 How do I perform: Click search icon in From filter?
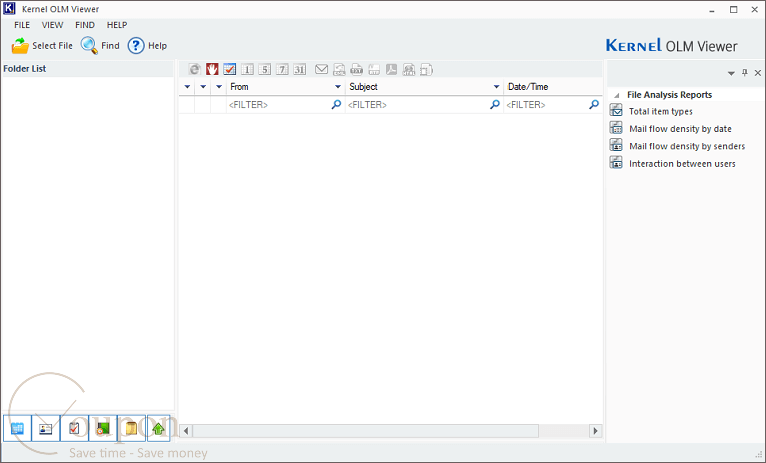pos(336,105)
